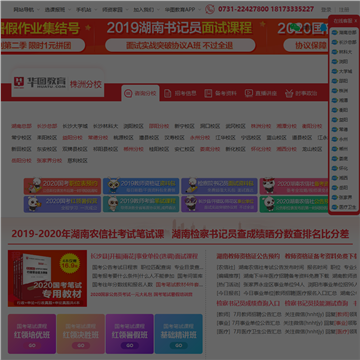Open the 怀化分校 campus link

pos(261,149)
